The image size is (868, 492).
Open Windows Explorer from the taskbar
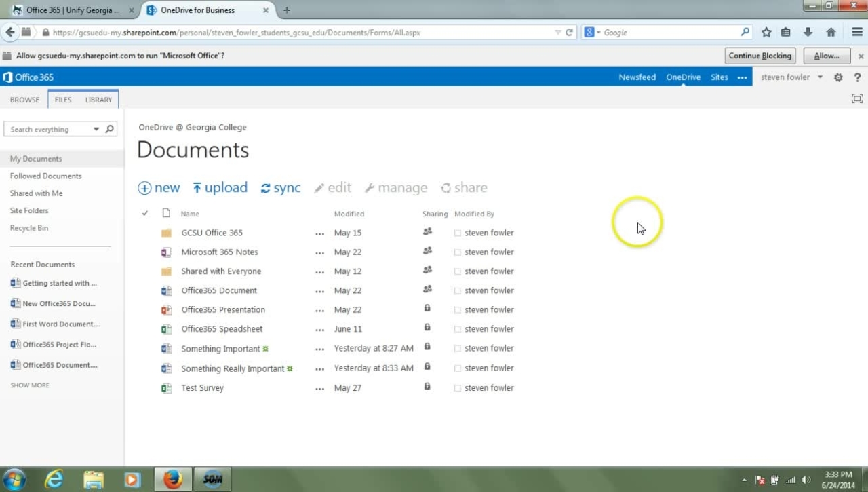93,480
